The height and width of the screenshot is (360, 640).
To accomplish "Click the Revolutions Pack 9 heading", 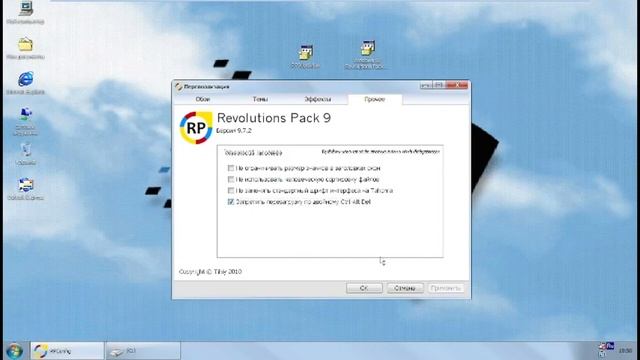I will (274, 118).
